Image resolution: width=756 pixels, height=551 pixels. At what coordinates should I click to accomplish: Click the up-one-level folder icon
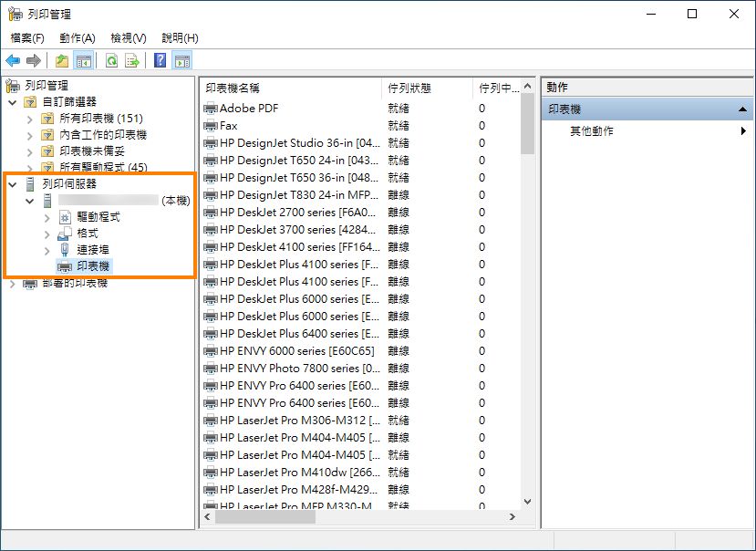click(60, 60)
